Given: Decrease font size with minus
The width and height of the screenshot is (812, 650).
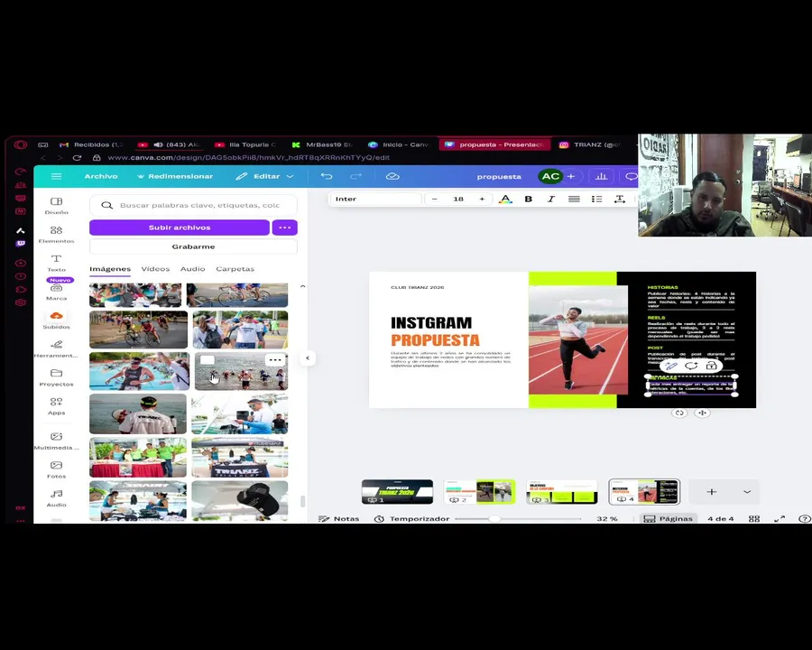Looking at the screenshot, I should (x=435, y=199).
